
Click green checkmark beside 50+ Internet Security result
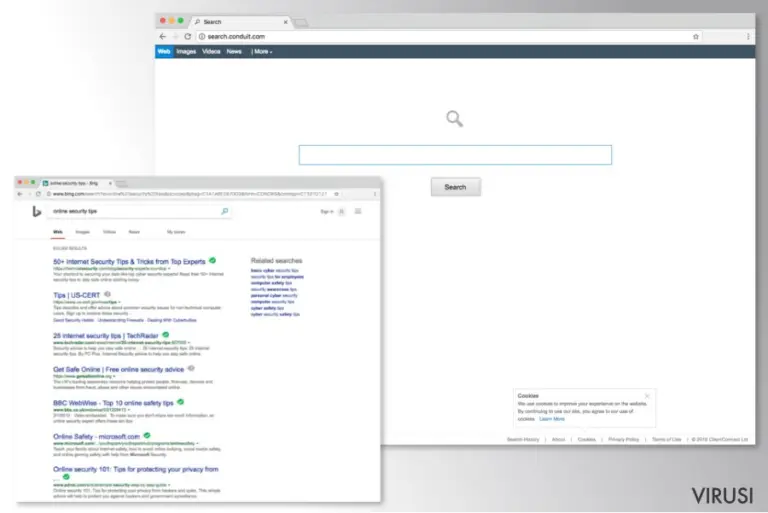click(213, 261)
